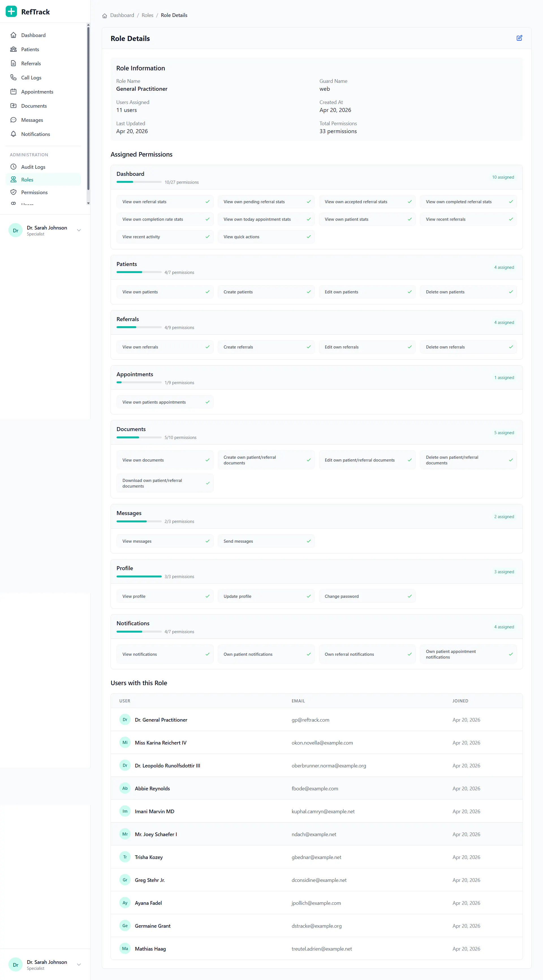The width and height of the screenshot is (543, 980).
Task: Click the checkmark on Own referral notifications
Action: [x=410, y=654]
